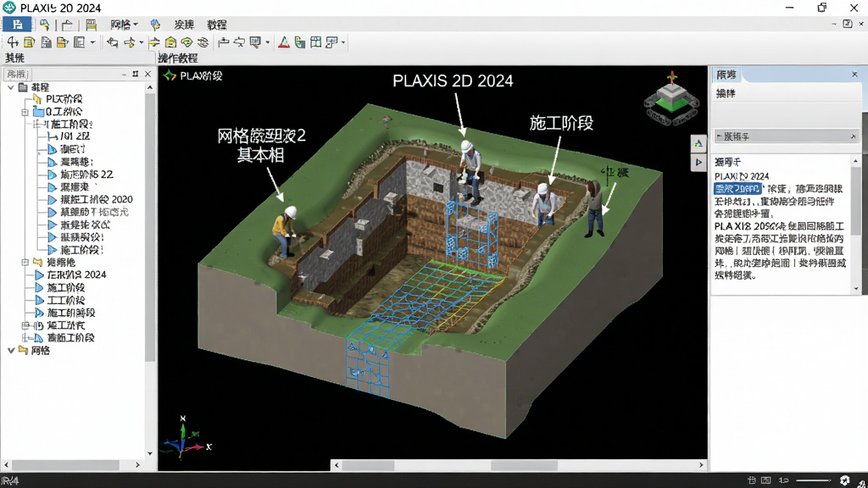
Task: Click the yellow folder export icon in the toolbar
Action: point(63,42)
